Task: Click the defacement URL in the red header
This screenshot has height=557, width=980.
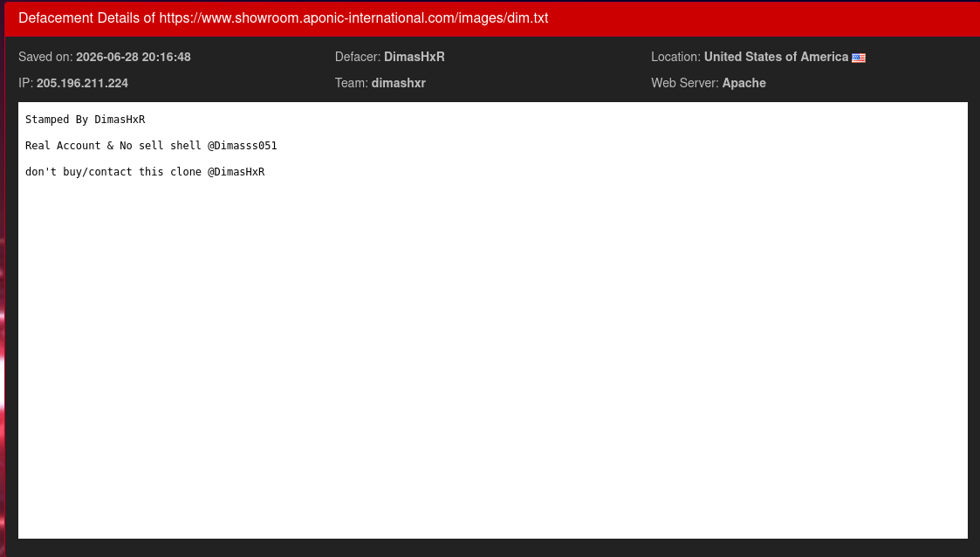Action: (353, 18)
